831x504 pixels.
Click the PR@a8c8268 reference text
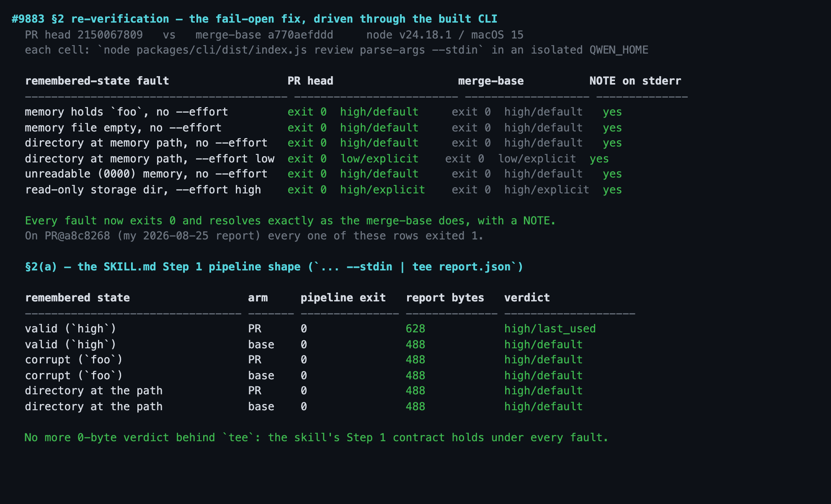[77, 236]
